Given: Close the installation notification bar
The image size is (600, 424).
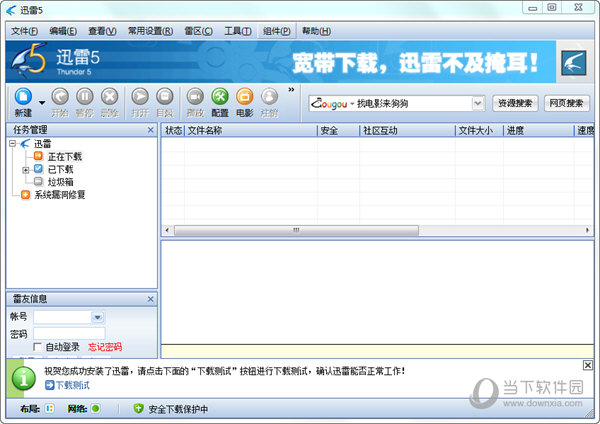Looking at the screenshot, I should coord(588,365).
